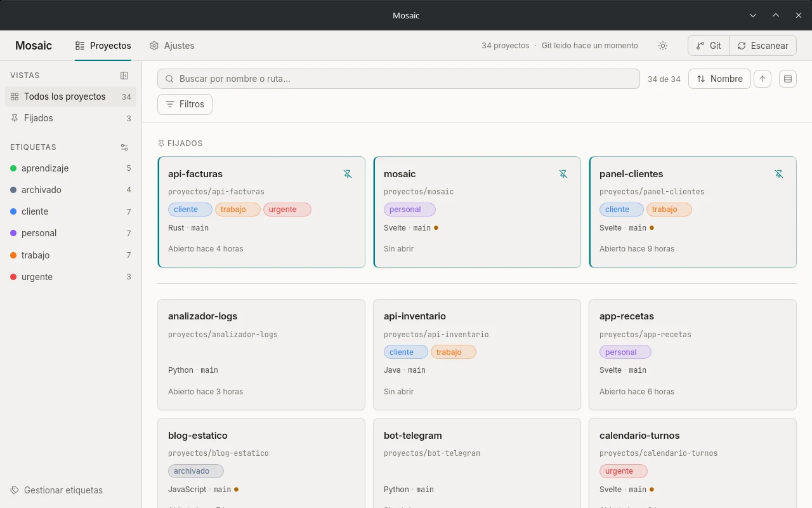Filter projects by sidebar personal tag
The width and height of the screenshot is (812, 508).
tap(71, 233)
